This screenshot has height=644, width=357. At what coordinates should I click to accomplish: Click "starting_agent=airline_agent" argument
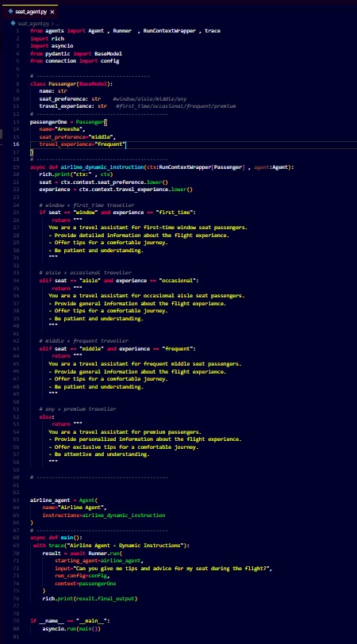[99, 561]
